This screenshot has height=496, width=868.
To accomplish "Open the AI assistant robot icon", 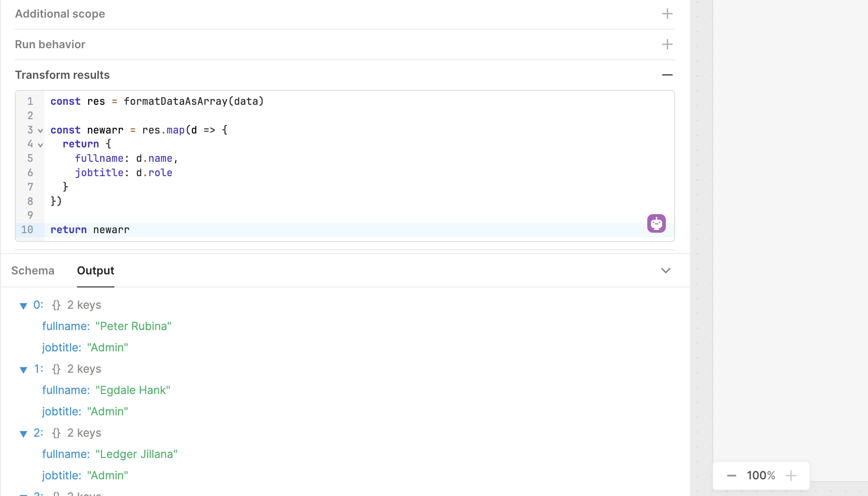I will coord(656,223).
